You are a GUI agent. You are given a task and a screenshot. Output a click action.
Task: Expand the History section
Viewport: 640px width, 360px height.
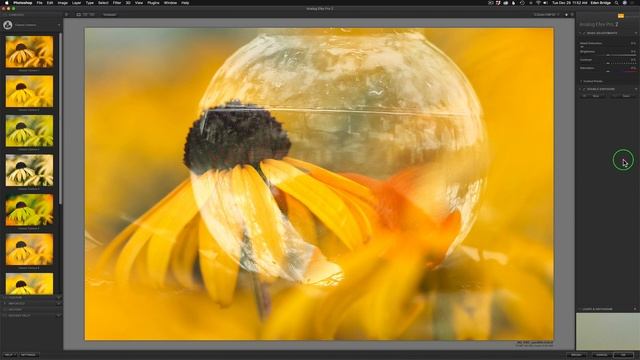tap(31, 309)
